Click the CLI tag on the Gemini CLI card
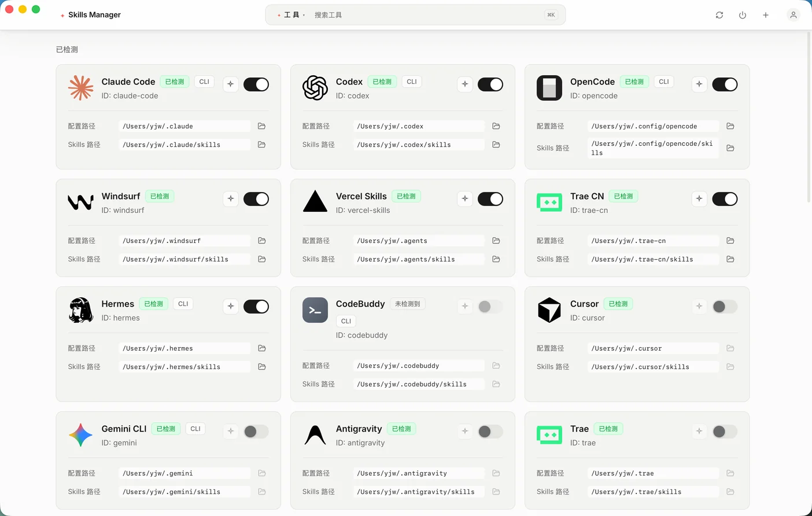This screenshot has width=812, height=516. click(195, 429)
